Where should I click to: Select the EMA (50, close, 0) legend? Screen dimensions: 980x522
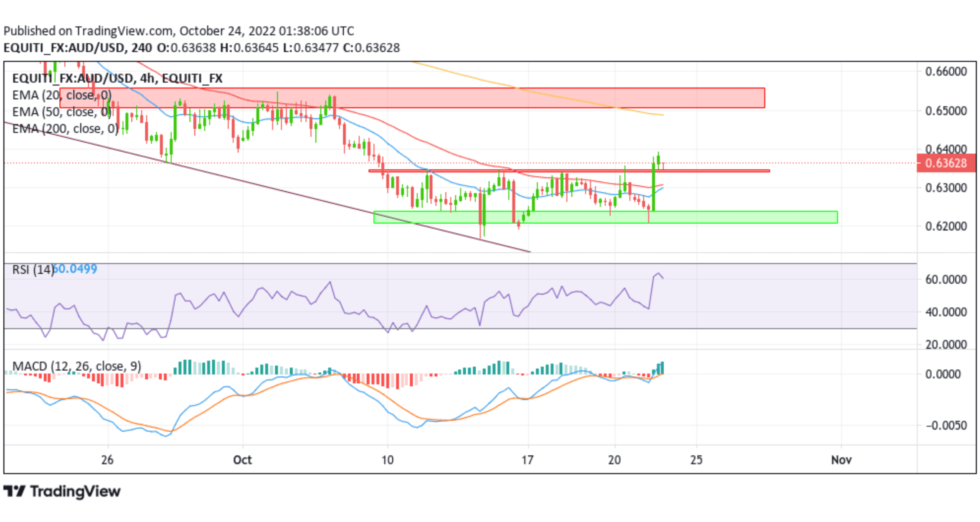(62, 112)
